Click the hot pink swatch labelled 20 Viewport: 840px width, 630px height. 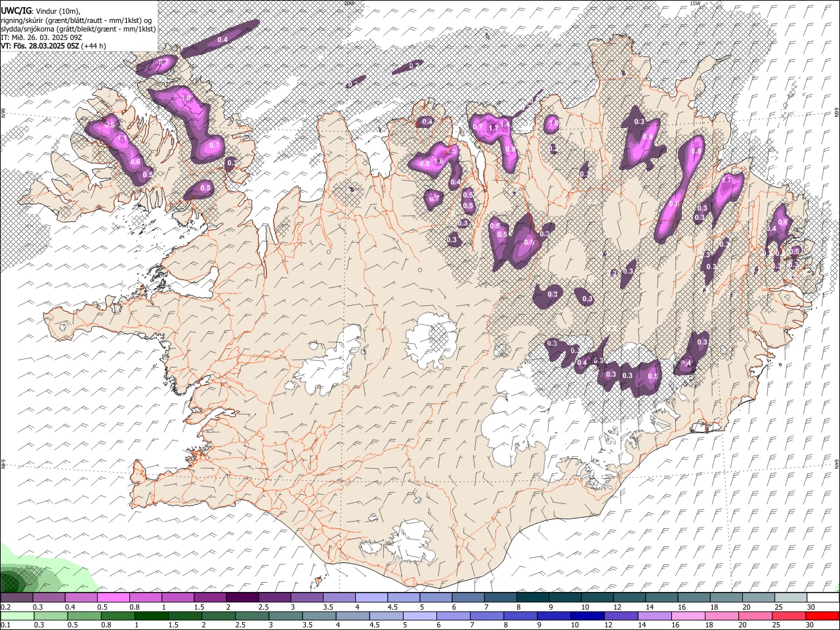pyautogui.click(x=755, y=616)
